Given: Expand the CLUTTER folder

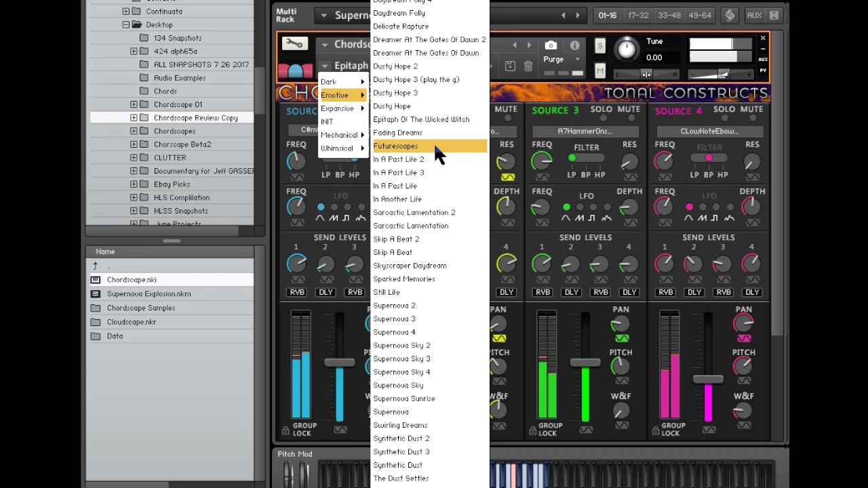Looking at the screenshot, I should click(134, 157).
